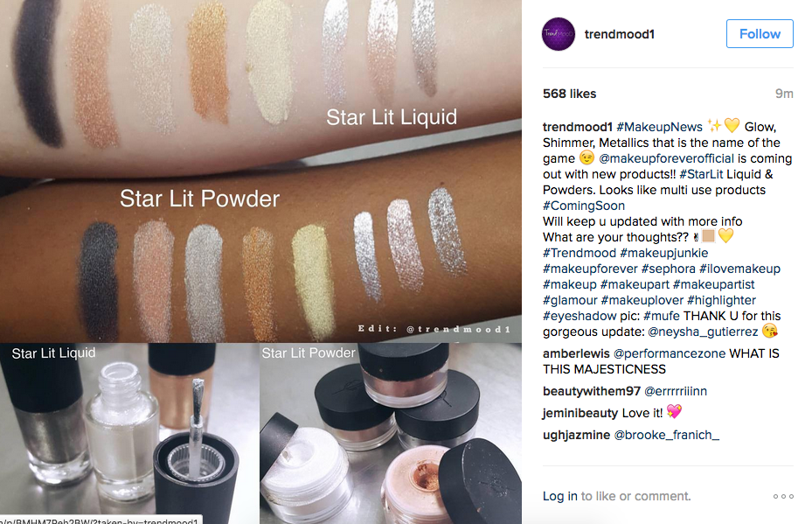
Task: Open the #sephora hashtag
Action: (x=668, y=269)
